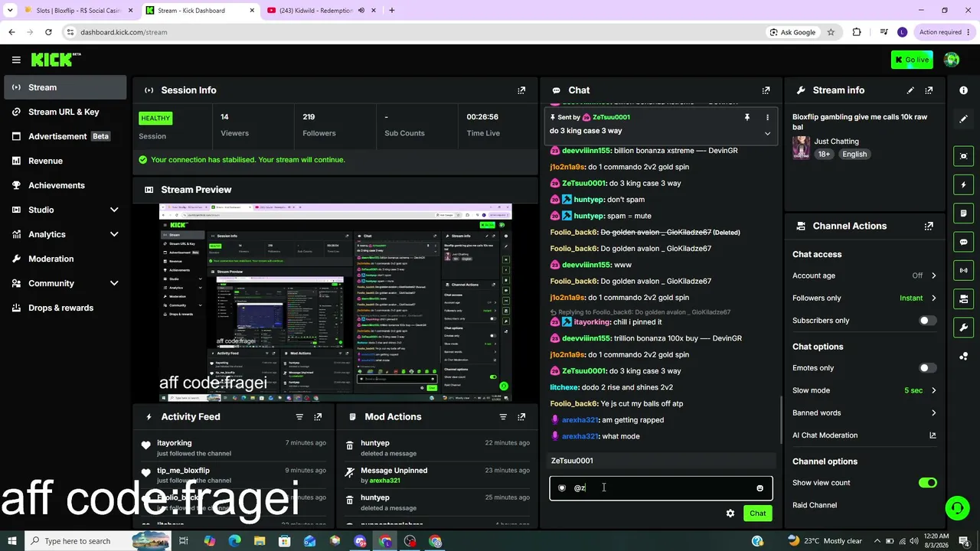Viewport: 980px width, 551px height.
Task: Open Task View on taskbar
Action: click(184, 541)
